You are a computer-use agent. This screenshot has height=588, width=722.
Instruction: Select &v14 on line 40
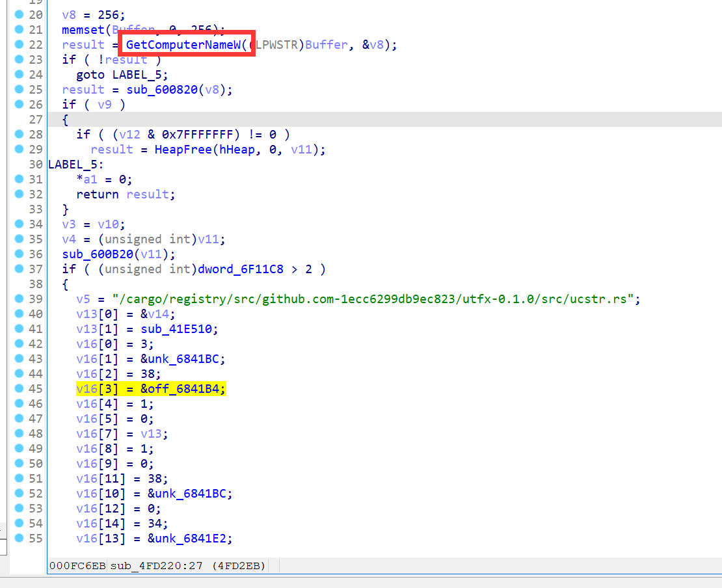[x=155, y=314]
